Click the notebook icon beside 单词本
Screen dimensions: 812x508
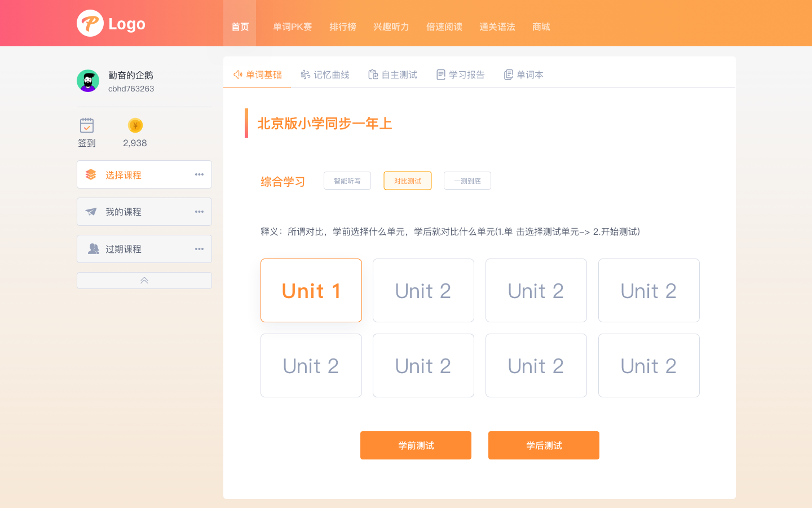(x=508, y=75)
